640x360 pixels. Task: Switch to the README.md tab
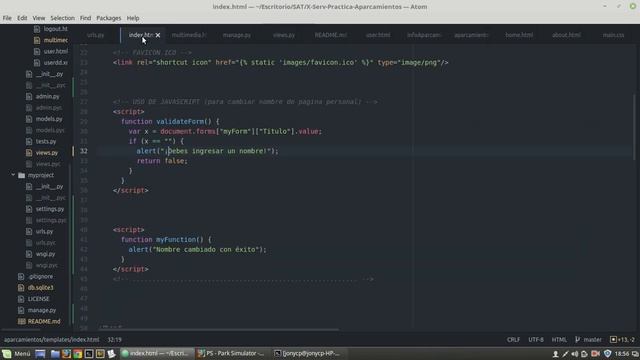pyautogui.click(x=331, y=35)
